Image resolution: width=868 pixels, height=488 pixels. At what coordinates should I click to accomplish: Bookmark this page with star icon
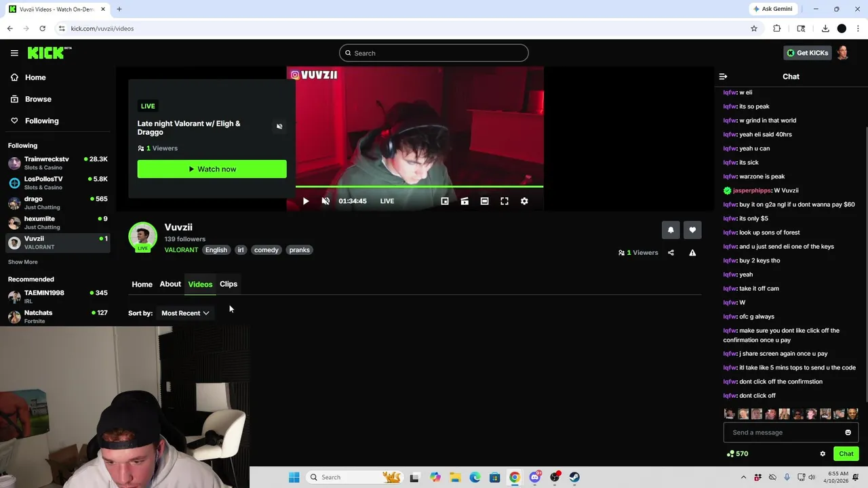point(753,28)
